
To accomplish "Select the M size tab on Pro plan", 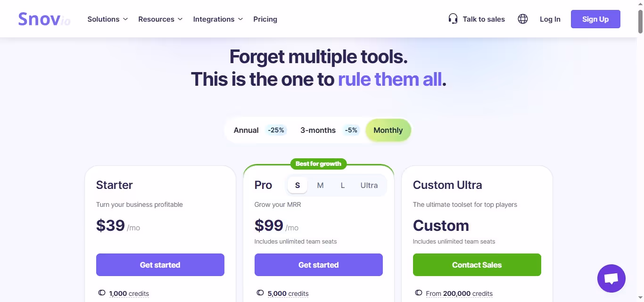I will click(x=320, y=185).
